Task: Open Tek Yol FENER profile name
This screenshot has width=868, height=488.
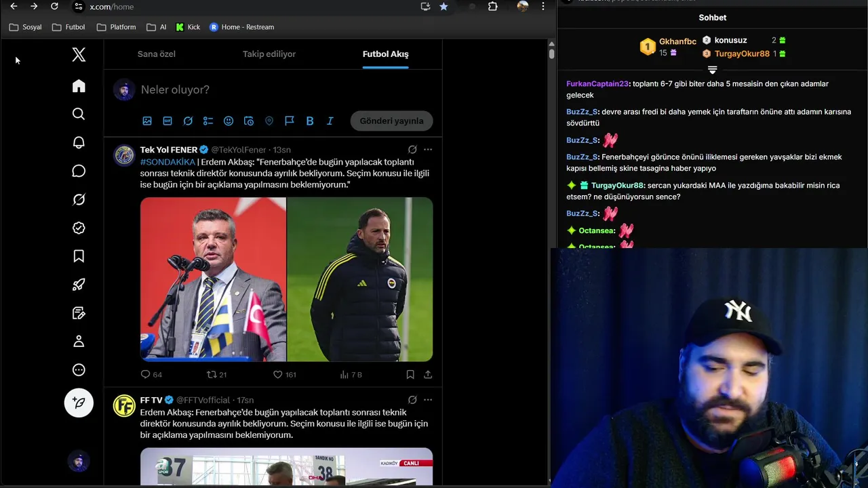Action: pos(169,150)
